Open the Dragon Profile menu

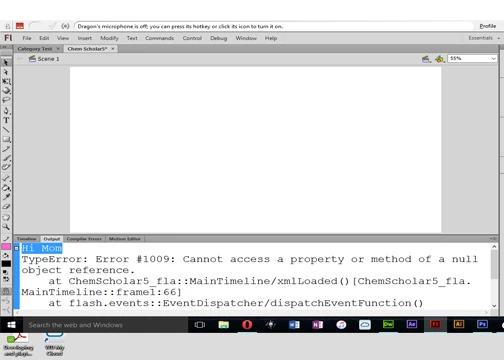click(x=488, y=26)
